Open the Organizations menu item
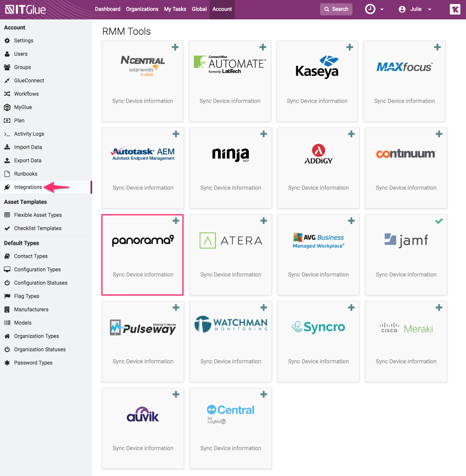Viewport: 466px width, 476px height. [142, 9]
